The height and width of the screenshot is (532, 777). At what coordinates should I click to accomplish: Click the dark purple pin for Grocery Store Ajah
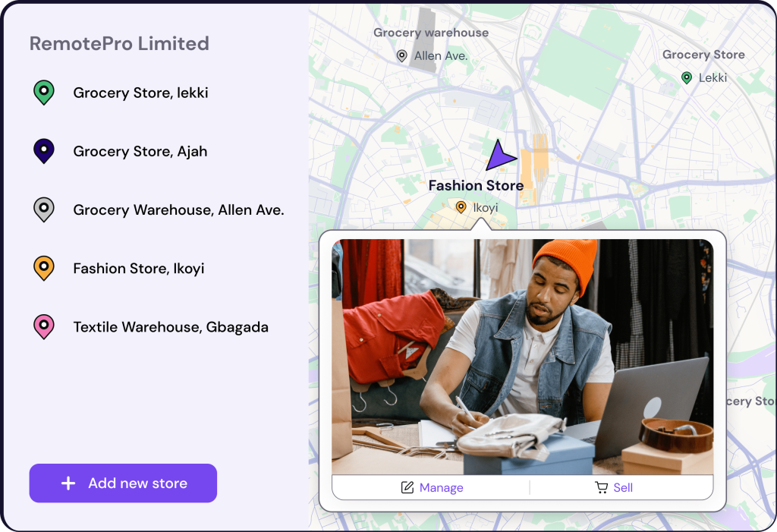click(x=43, y=151)
